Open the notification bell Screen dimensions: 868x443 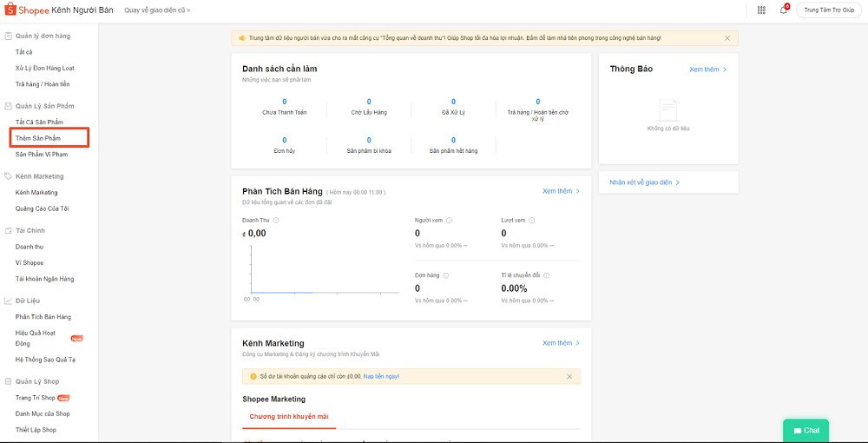tap(783, 10)
